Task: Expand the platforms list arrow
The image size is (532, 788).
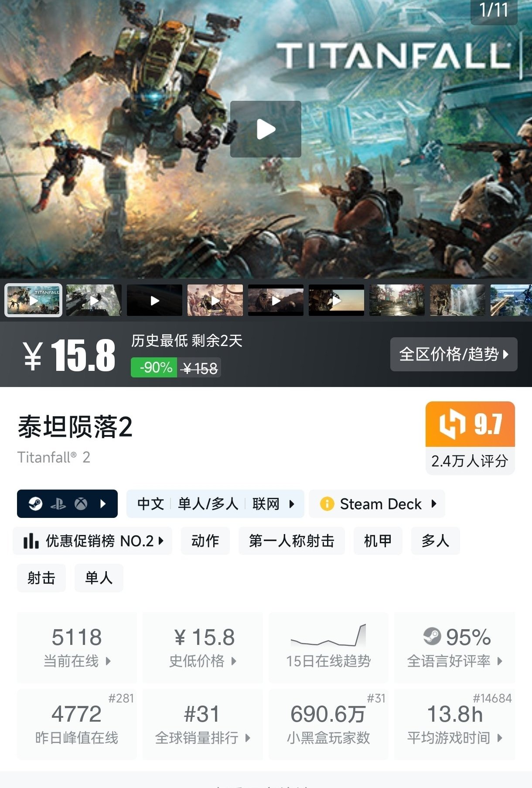Action: [x=103, y=504]
